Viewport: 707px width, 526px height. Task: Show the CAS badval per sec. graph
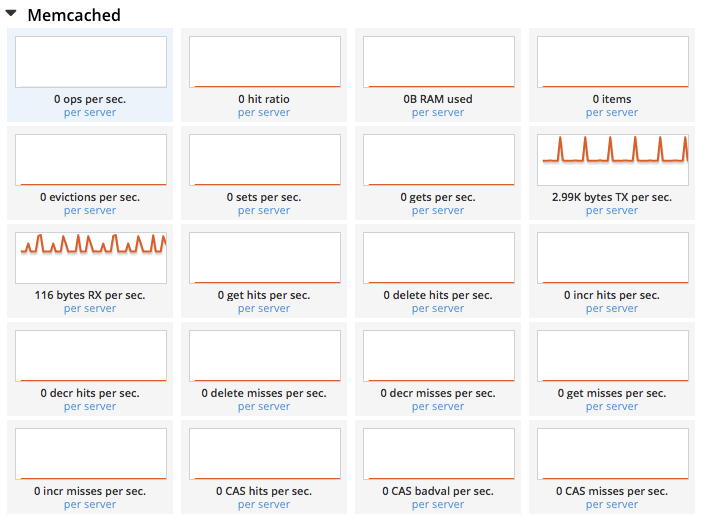[438, 454]
